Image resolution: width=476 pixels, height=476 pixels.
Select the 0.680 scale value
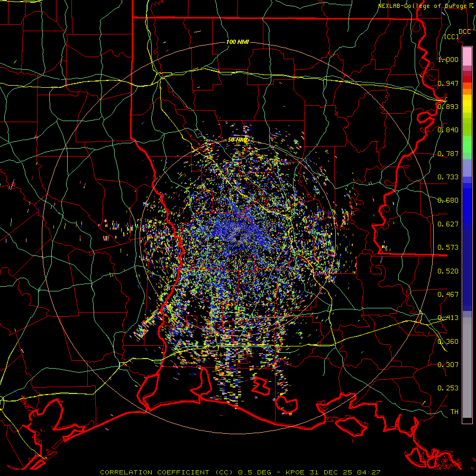pos(448,200)
